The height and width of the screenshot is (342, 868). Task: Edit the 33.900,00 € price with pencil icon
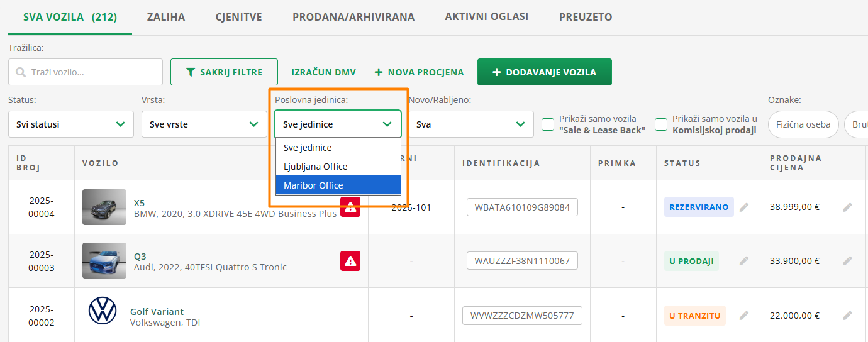847,261
